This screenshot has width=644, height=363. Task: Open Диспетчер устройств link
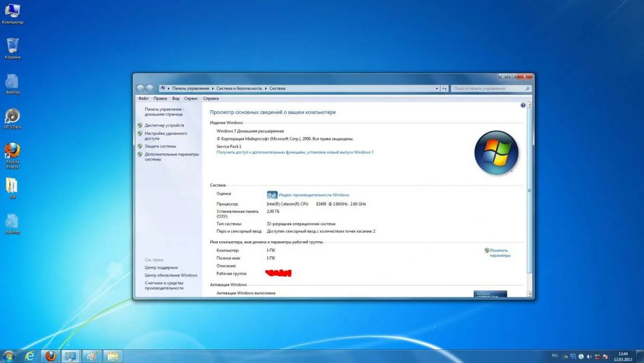click(164, 125)
